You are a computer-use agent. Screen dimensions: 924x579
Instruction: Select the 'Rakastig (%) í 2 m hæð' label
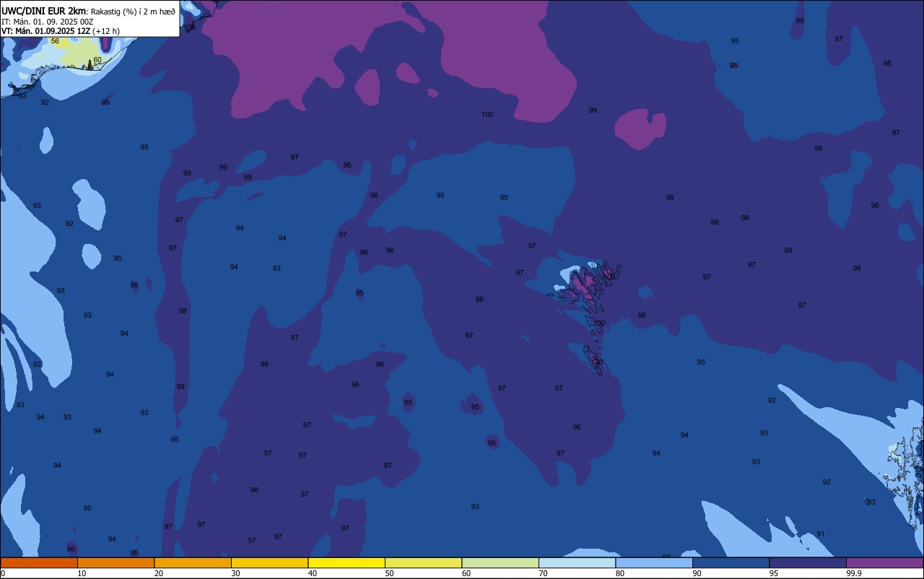click(x=133, y=12)
